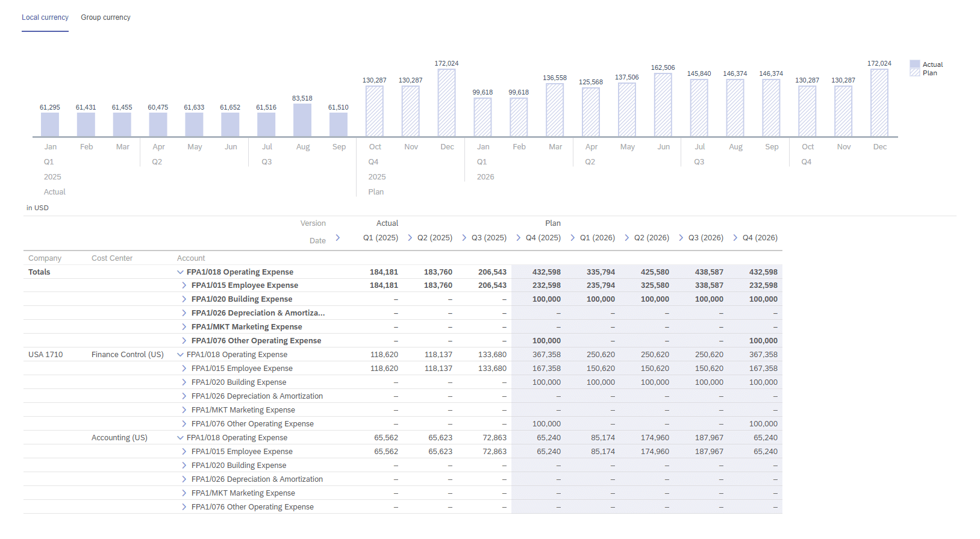Click the Company column header
The image size is (980, 539).
[x=45, y=258]
